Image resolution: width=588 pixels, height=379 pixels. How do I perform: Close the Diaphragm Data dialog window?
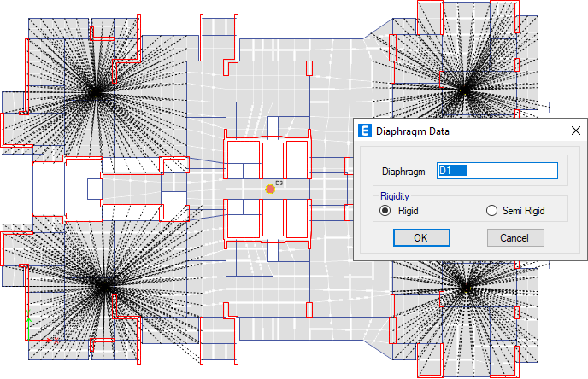(x=576, y=131)
